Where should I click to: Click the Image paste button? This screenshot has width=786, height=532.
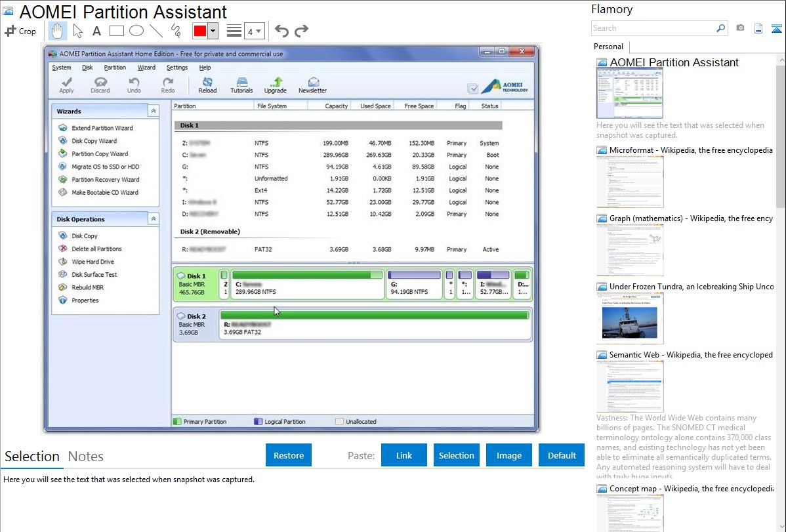(x=508, y=455)
